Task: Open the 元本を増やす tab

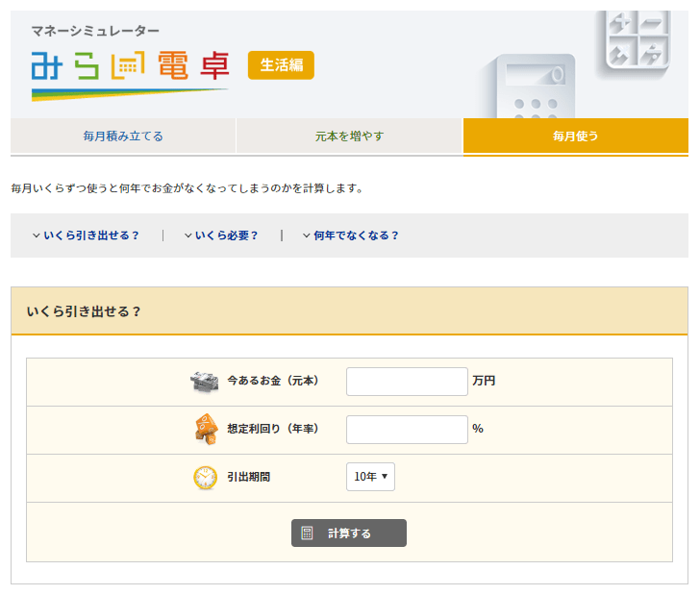Action: click(x=349, y=136)
